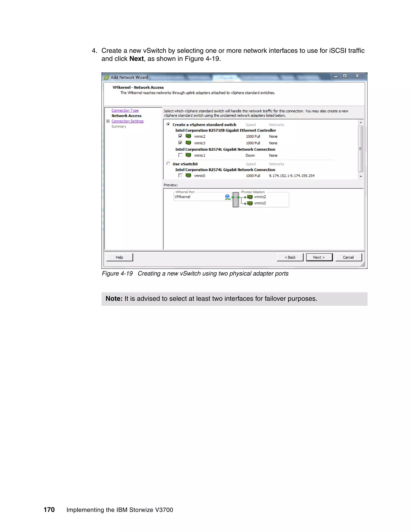
Task: Click the Add Network Wizard title icon
Action: 106,77
